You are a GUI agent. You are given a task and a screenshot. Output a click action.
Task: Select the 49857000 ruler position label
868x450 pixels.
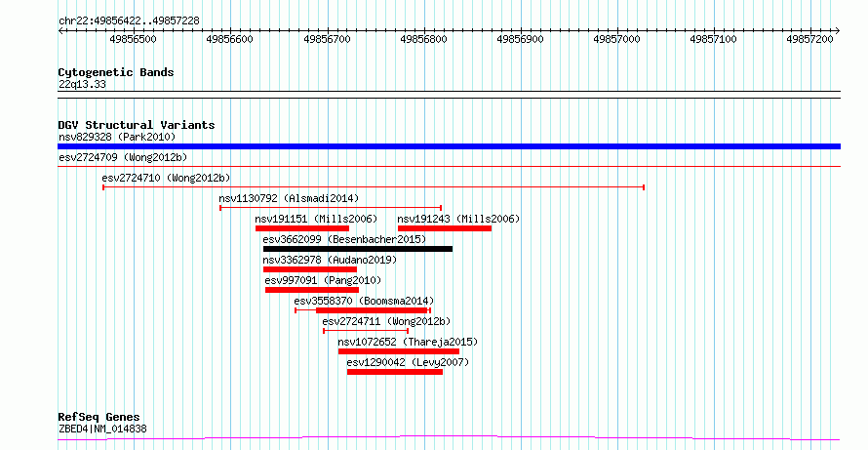pos(616,39)
